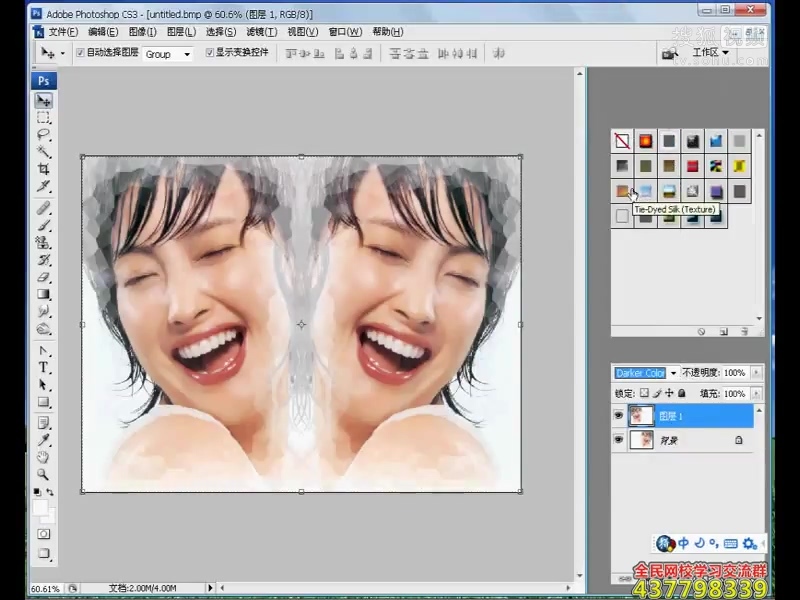The height and width of the screenshot is (600, 800).
Task: Select the Clone Stamp tool
Action: point(44,242)
